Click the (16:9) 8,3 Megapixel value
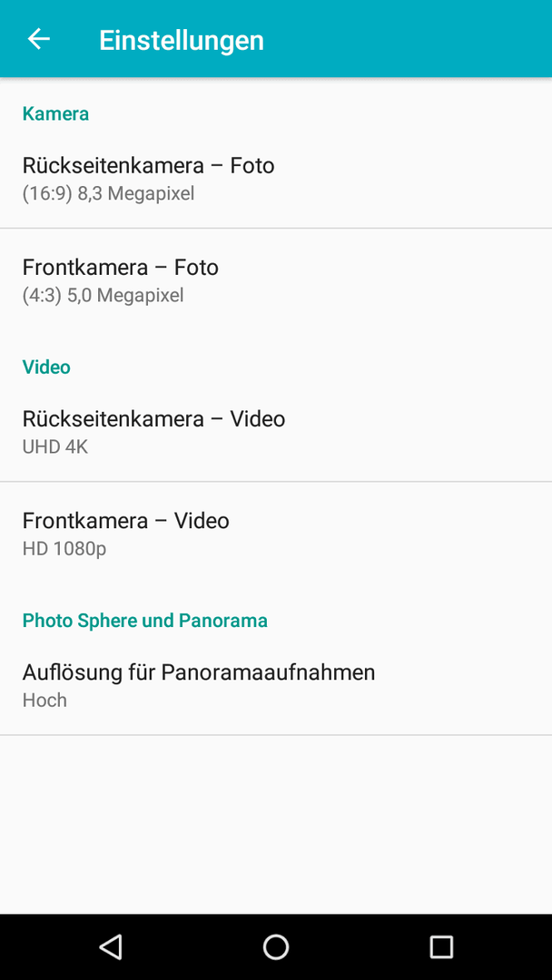The width and height of the screenshot is (552, 980). click(108, 194)
